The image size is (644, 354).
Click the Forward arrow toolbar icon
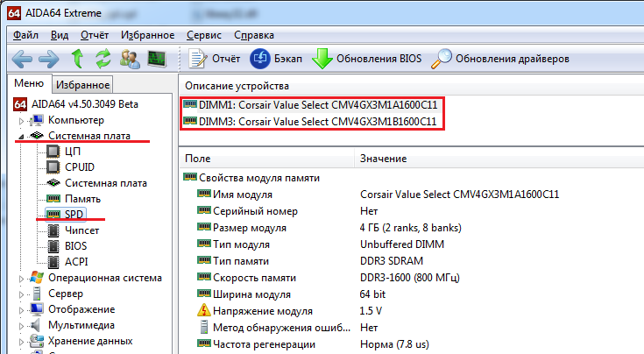pos(49,59)
